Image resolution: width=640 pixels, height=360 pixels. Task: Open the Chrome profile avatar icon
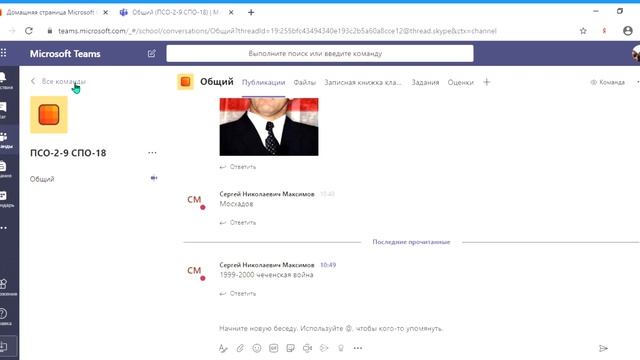coord(628,31)
